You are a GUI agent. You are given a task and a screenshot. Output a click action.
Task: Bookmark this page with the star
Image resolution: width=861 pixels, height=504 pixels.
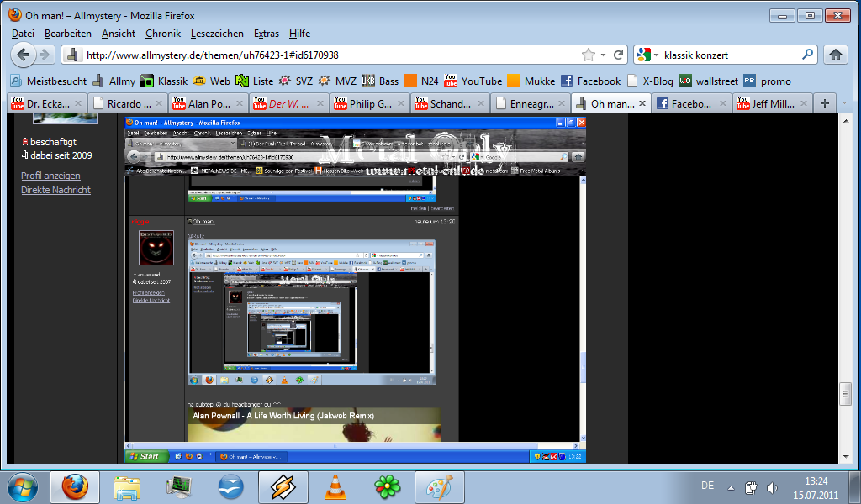(x=588, y=55)
